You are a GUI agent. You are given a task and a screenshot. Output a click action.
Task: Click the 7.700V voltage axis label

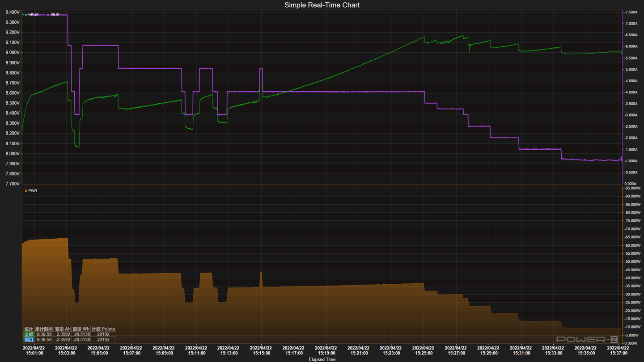coord(13,184)
